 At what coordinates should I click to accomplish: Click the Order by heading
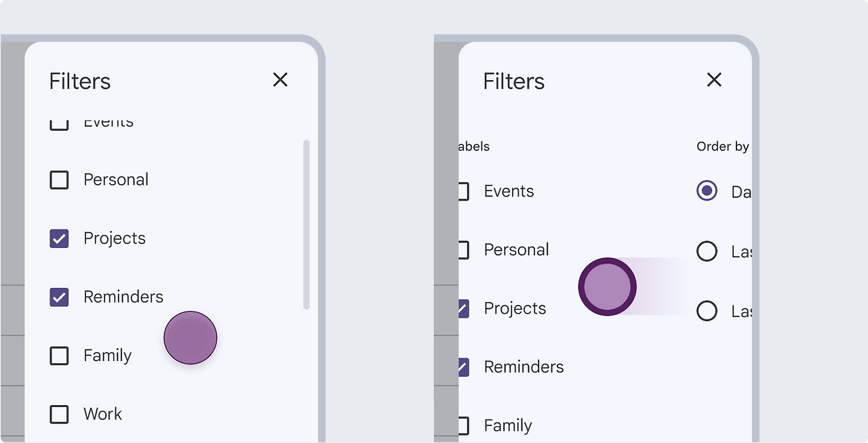coord(722,146)
